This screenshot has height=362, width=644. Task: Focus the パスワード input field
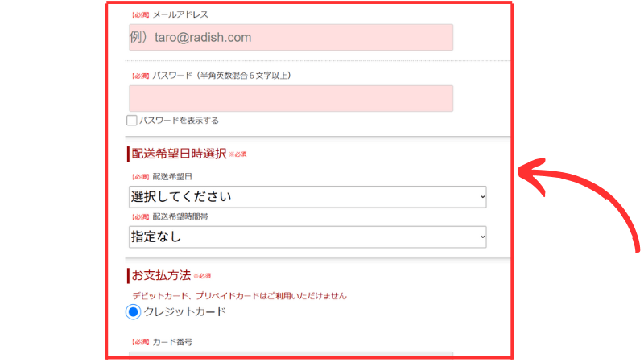(x=291, y=98)
